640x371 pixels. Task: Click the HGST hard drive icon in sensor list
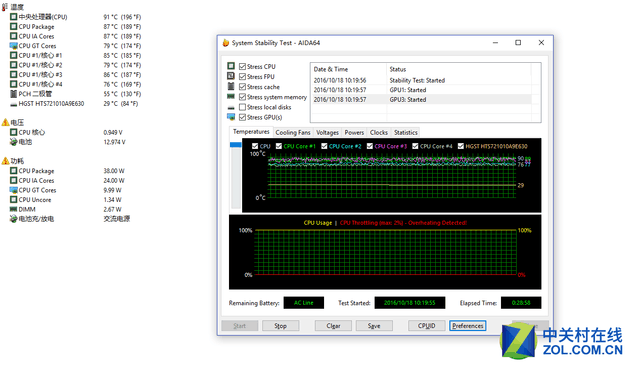click(x=13, y=104)
